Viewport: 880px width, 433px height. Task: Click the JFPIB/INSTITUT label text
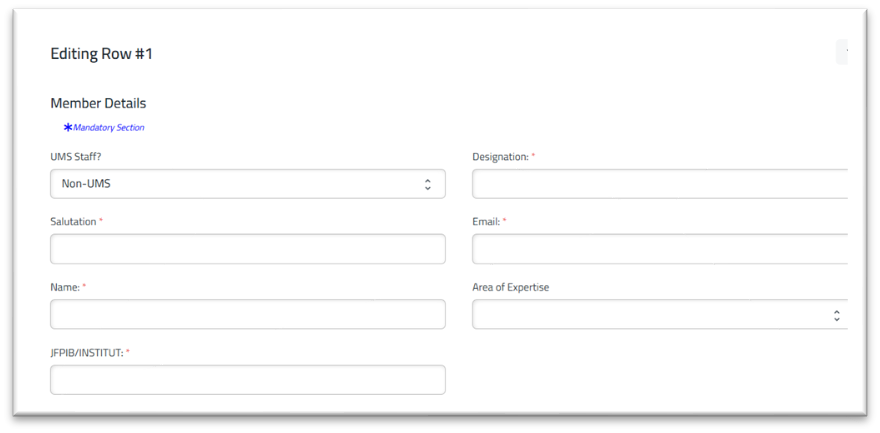87,353
